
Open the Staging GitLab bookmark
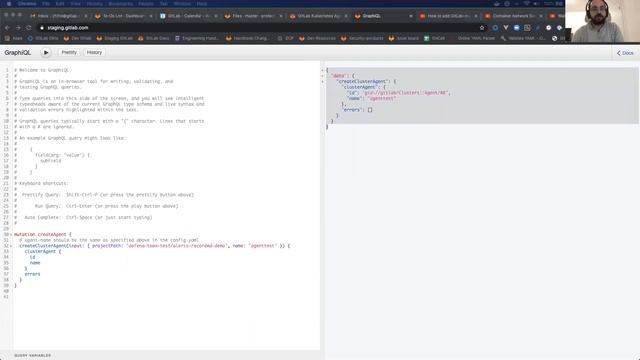[115, 38]
